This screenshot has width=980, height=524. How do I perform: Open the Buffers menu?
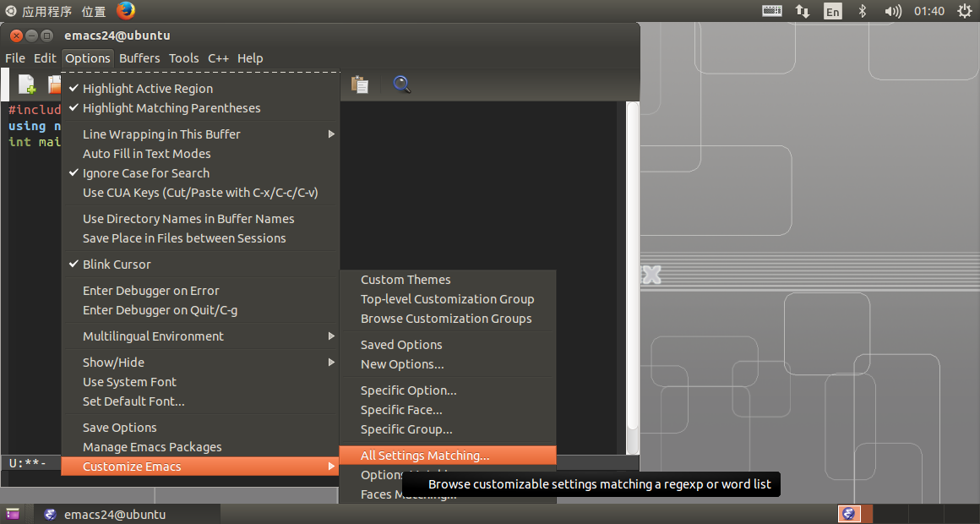pyautogui.click(x=139, y=58)
